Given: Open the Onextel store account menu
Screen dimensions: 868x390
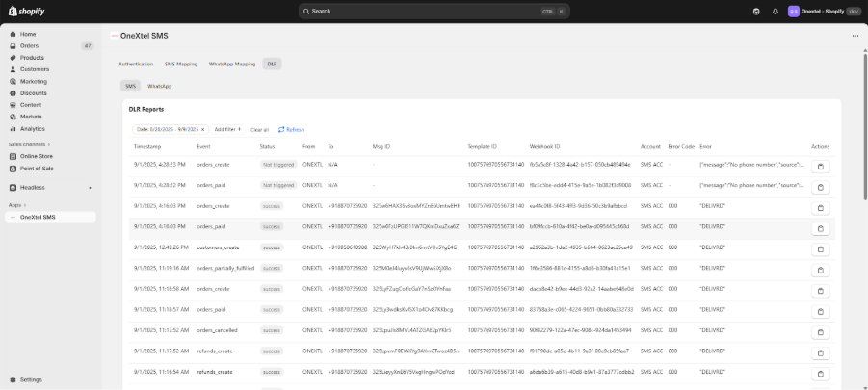Looking at the screenshot, I should click(824, 12).
